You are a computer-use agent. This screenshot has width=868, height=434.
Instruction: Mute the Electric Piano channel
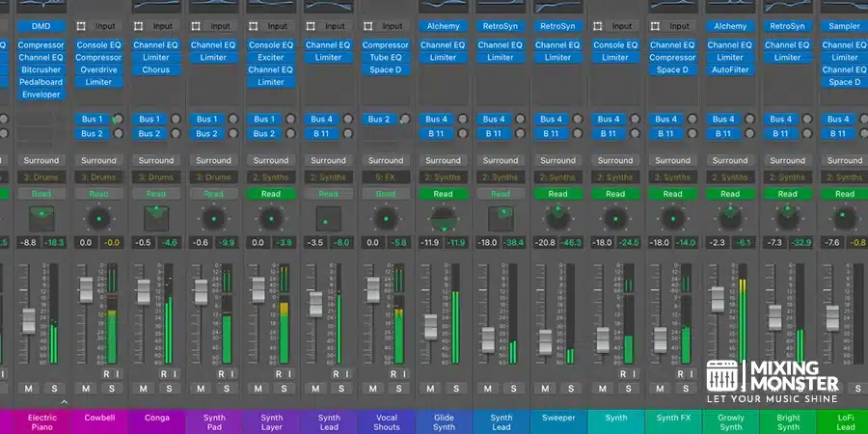coord(29,389)
